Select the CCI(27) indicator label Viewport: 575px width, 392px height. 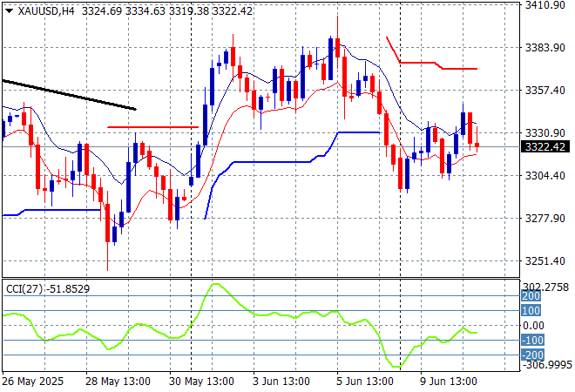(24, 289)
